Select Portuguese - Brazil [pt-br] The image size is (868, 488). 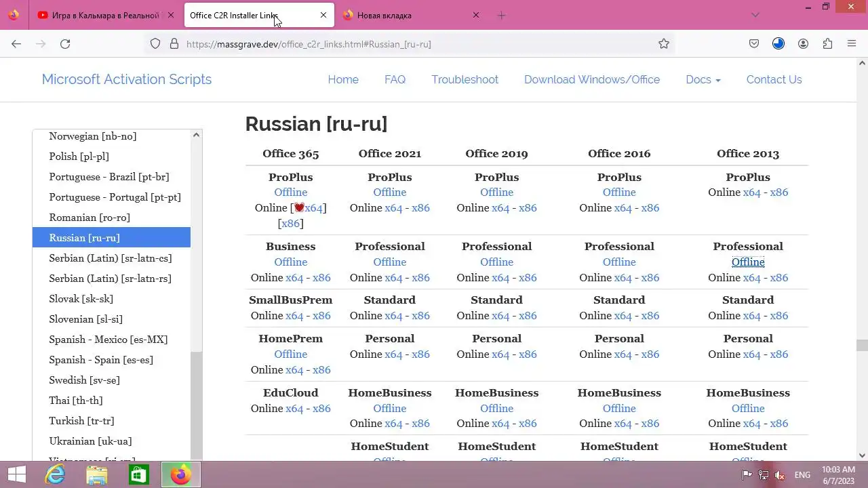[109, 177]
